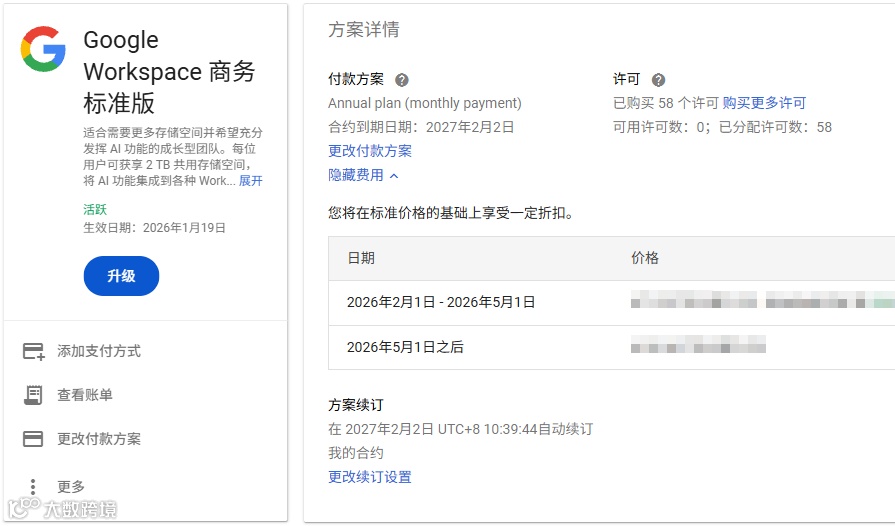Select row 2026年5月1日之后
The height and width of the screenshot is (526, 895).
611,347
